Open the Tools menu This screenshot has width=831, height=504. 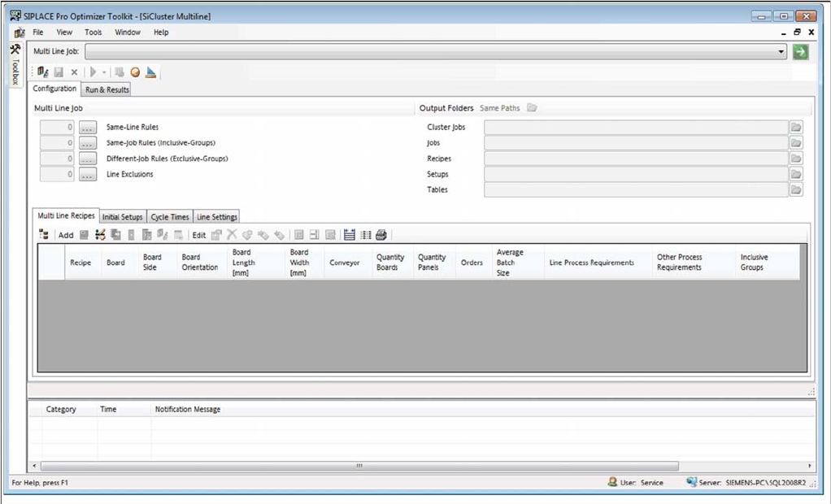pos(94,33)
